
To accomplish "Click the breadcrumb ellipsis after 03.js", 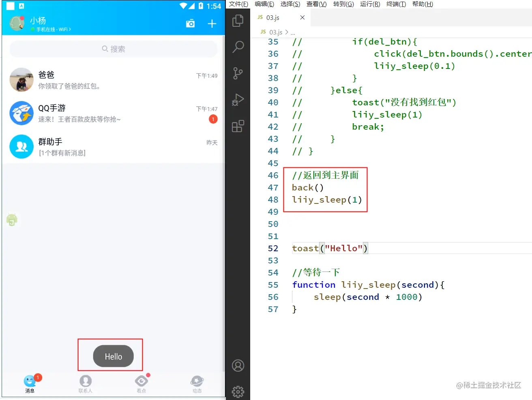I will [x=293, y=32].
